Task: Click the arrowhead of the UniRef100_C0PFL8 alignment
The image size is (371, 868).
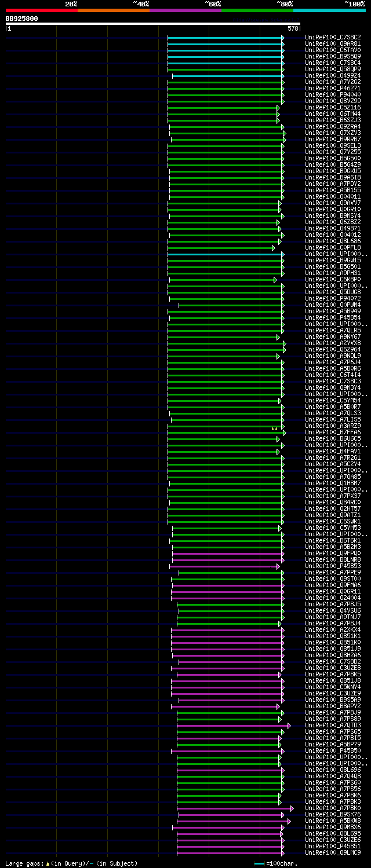Action: (274, 248)
